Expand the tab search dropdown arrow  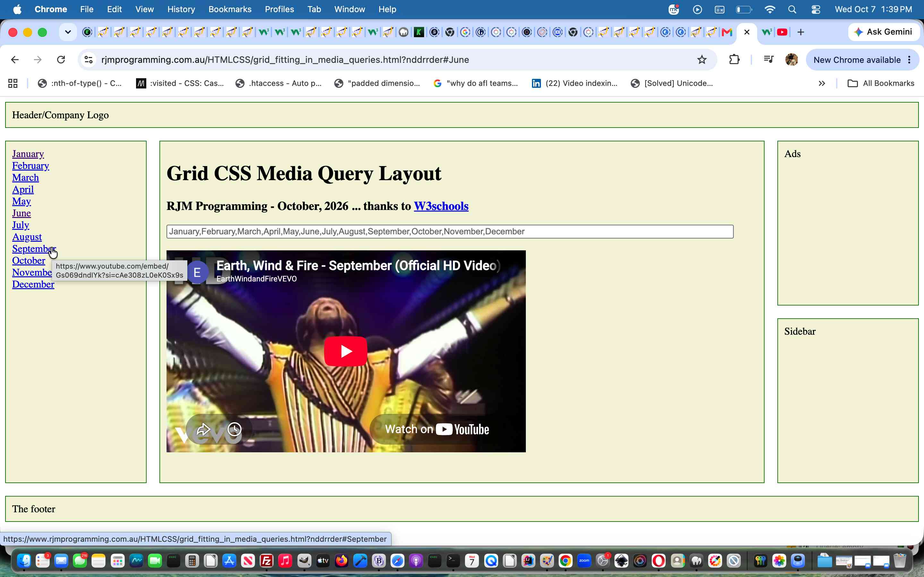point(68,32)
